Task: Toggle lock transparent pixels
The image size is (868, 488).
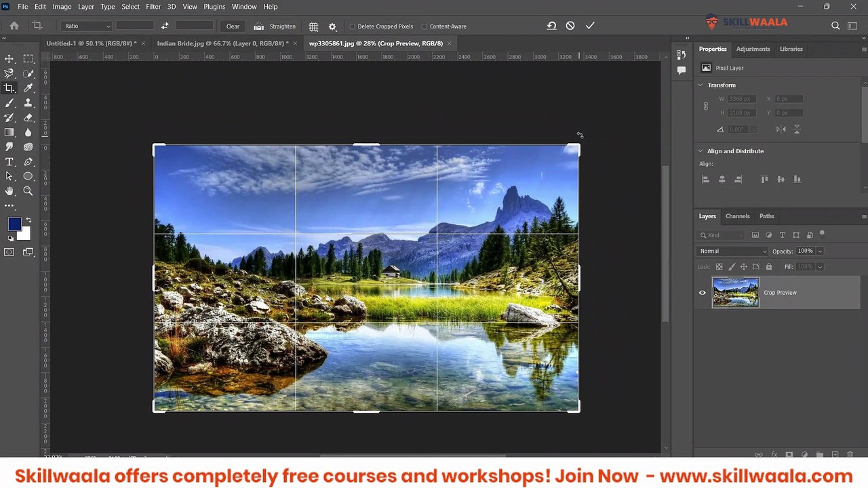Action: [719, 267]
